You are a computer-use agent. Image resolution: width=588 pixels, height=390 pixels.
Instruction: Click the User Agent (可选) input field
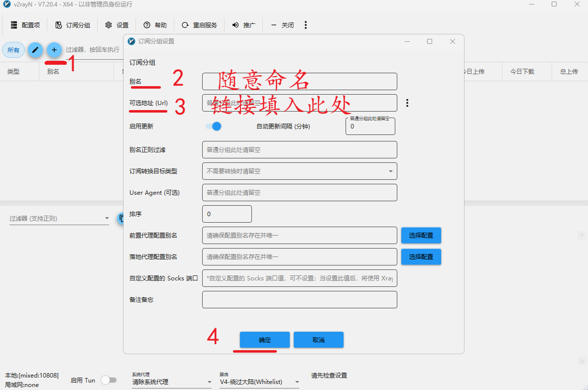point(300,192)
